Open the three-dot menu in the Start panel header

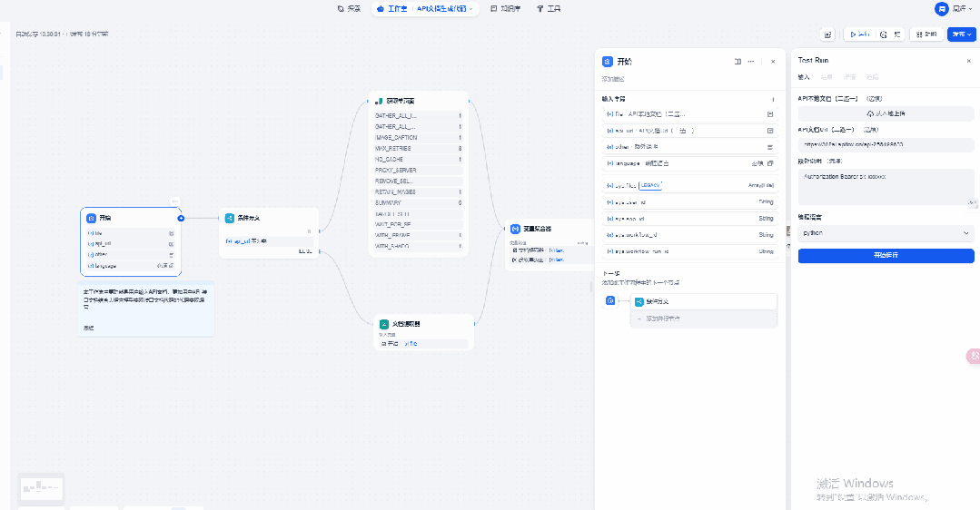point(751,62)
